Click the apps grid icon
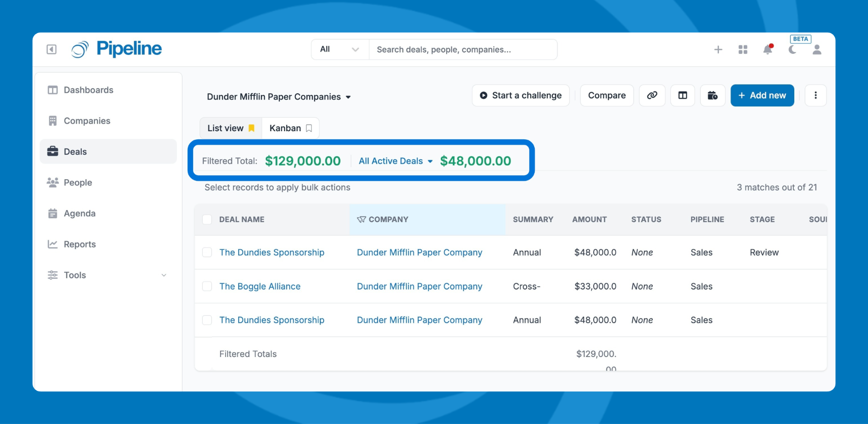This screenshot has width=868, height=424. (743, 49)
